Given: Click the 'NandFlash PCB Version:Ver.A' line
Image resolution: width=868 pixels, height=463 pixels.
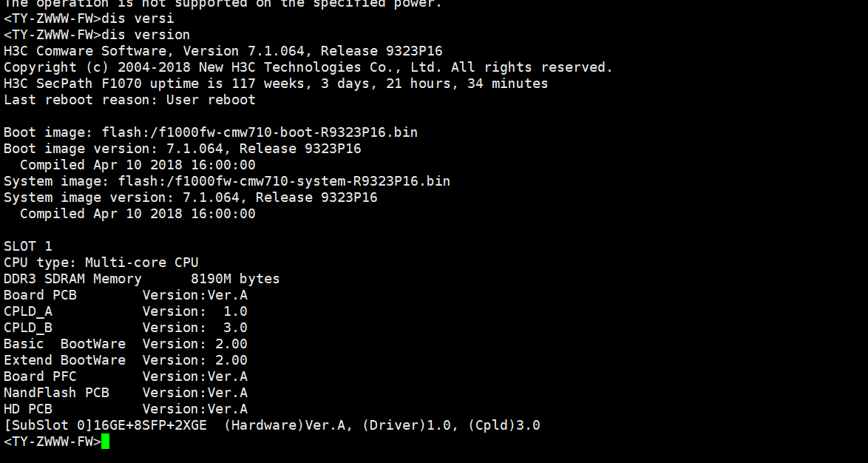Looking at the screenshot, I should point(126,393).
